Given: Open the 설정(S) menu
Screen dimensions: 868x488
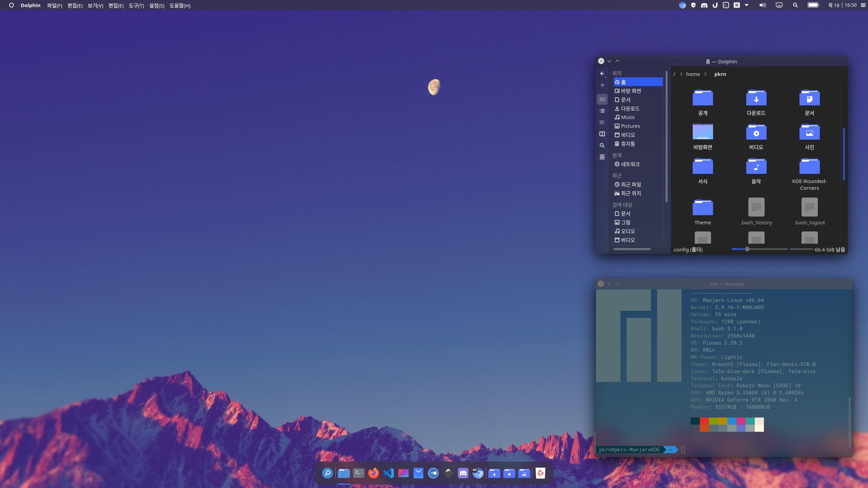Looking at the screenshot, I should pyautogui.click(x=157, y=5).
